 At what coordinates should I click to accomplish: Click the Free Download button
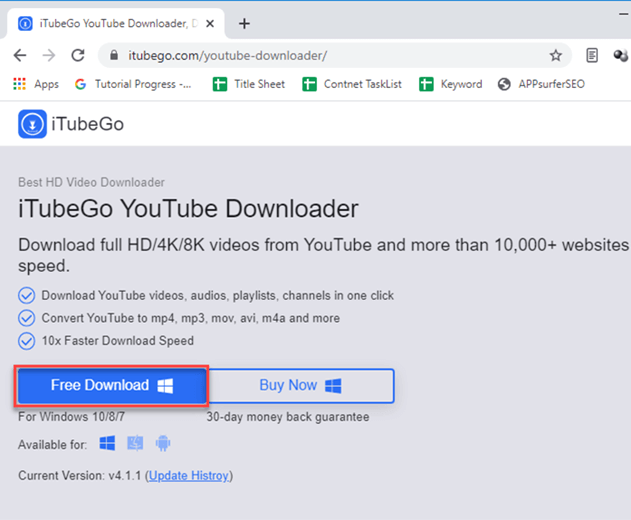point(111,386)
